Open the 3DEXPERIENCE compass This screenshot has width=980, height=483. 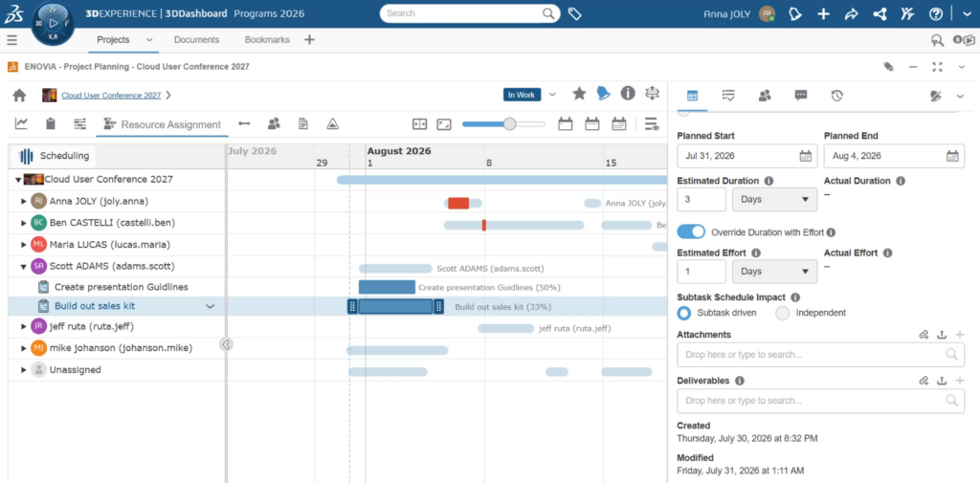(x=53, y=23)
